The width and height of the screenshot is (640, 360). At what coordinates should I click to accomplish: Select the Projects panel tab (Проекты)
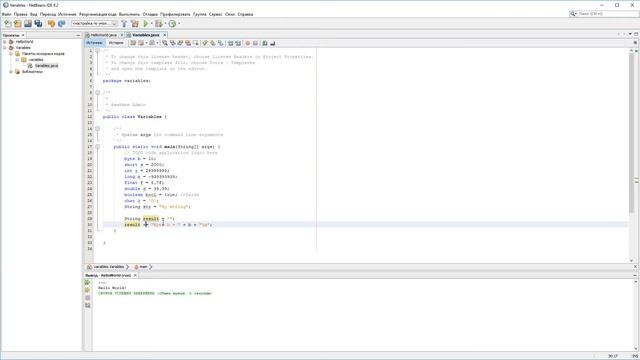(x=11, y=36)
